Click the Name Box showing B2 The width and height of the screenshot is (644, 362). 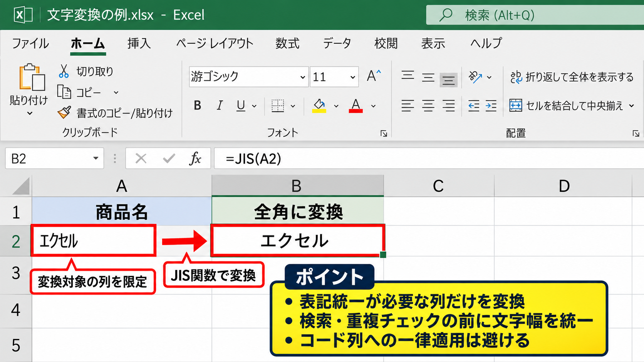[x=55, y=158]
